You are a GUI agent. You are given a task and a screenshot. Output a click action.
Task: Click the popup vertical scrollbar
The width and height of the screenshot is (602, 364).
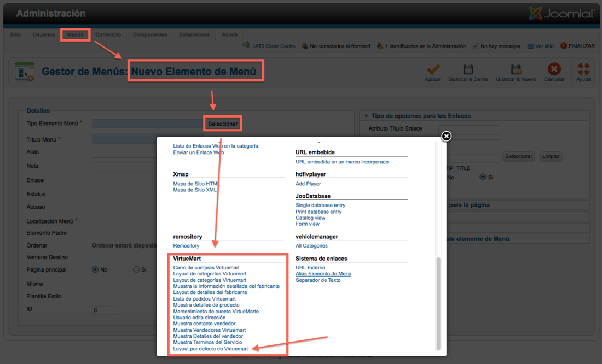438,303
